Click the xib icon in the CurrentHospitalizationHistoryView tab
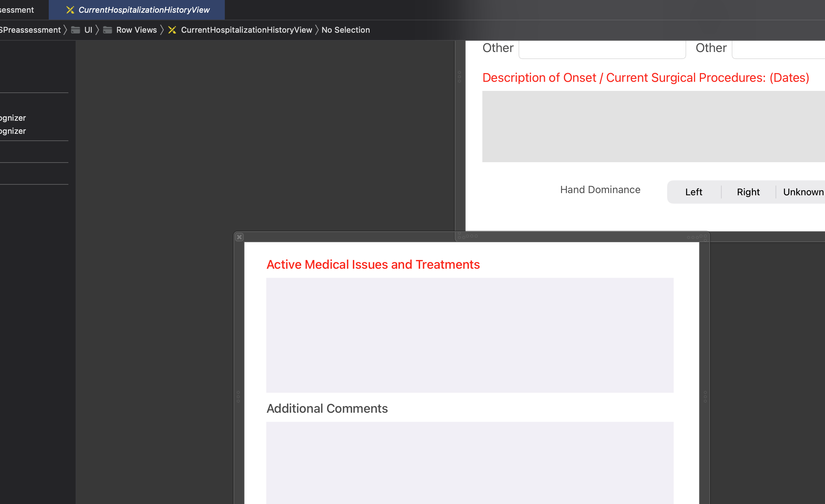 tap(70, 10)
